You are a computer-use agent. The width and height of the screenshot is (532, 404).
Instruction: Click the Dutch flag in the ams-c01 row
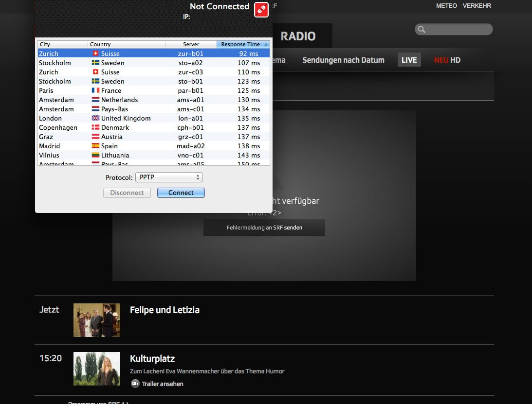click(x=96, y=109)
